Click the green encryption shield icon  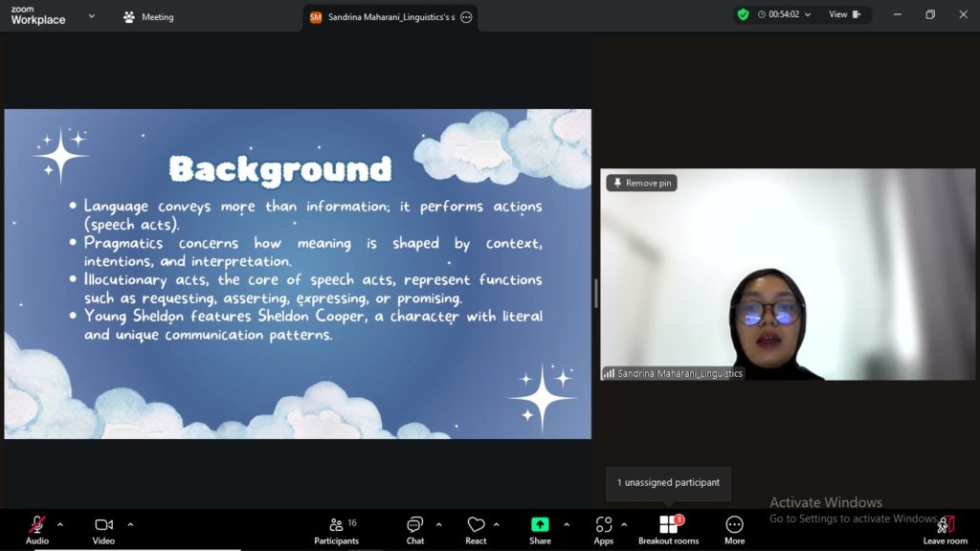[743, 14]
